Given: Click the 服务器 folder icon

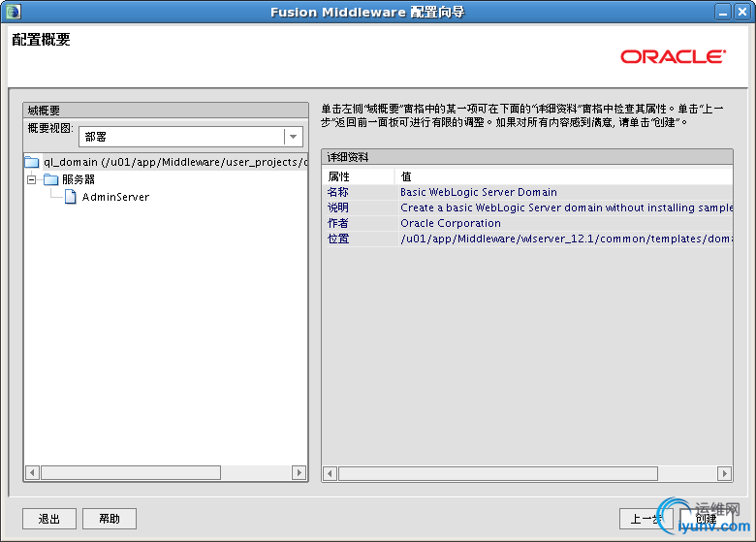Looking at the screenshot, I should (x=51, y=180).
